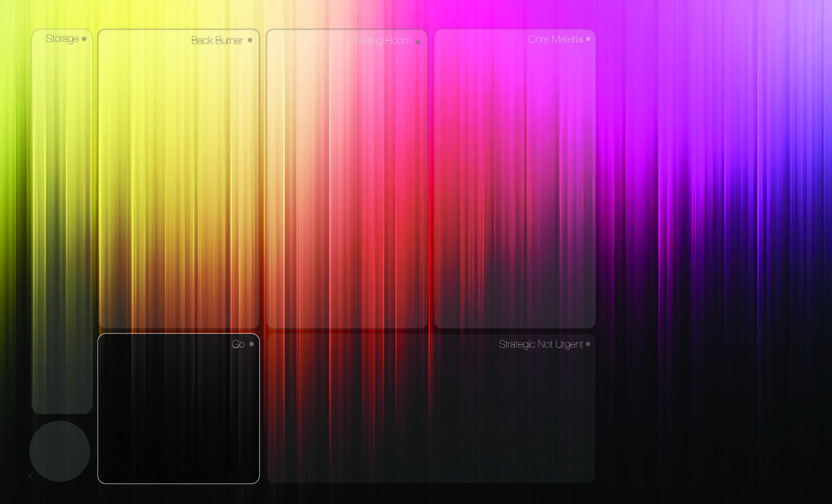Click the small X in bottom-left corner
This screenshot has width=832, height=504.
pos(30,476)
